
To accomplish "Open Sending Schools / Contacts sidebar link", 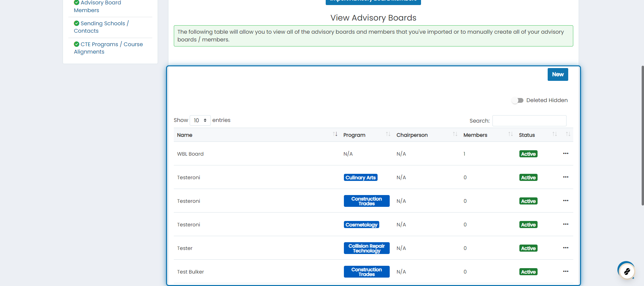I will pyautogui.click(x=101, y=27).
